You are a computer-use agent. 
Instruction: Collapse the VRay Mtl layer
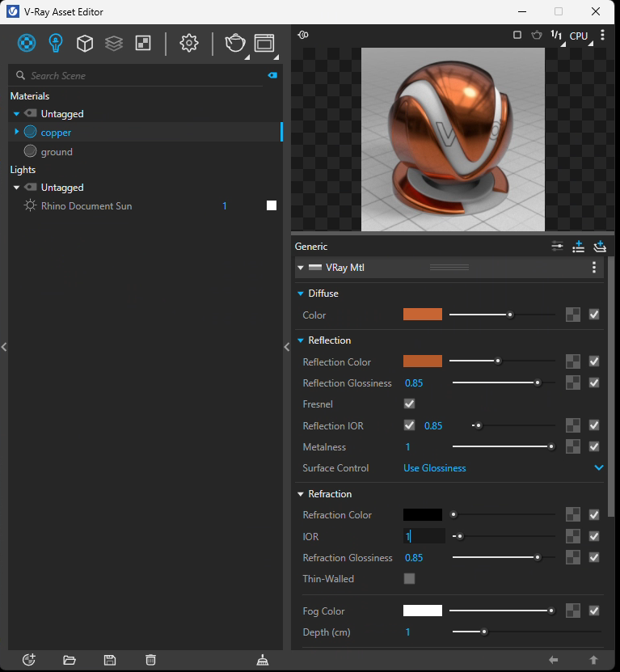(x=301, y=268)
